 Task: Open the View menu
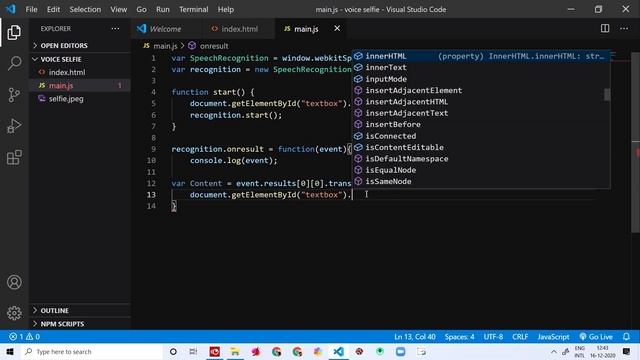(x=118, y=9)
